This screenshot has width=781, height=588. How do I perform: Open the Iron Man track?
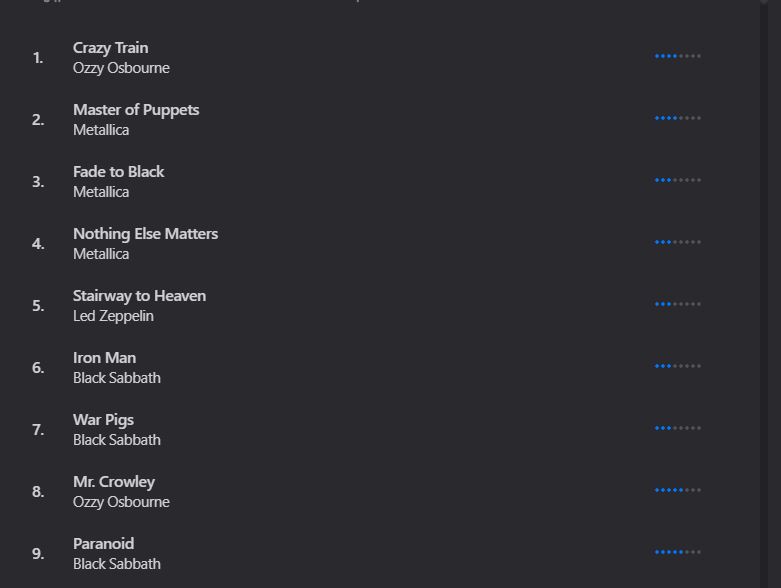pos(105,358)
